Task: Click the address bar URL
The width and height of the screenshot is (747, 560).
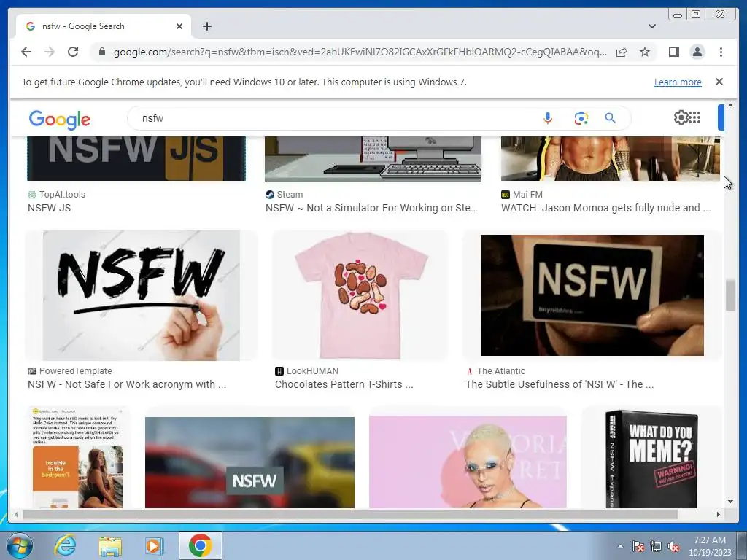Action: [x=360, y=52]
